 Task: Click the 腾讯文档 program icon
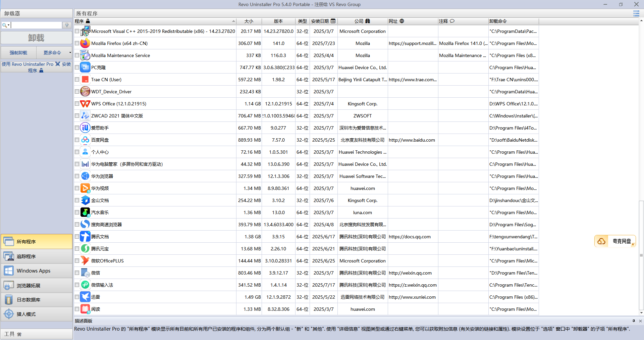[x=85, y=237]
